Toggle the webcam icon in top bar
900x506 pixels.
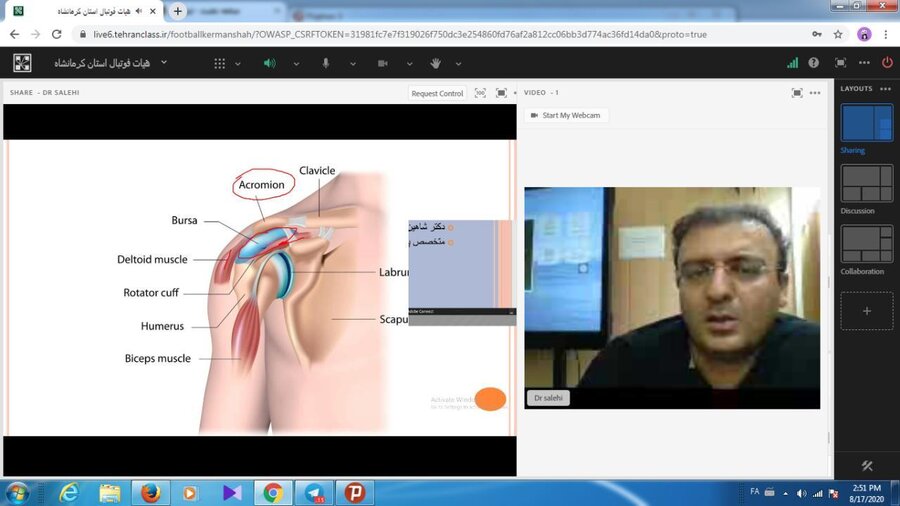(382, 63)
